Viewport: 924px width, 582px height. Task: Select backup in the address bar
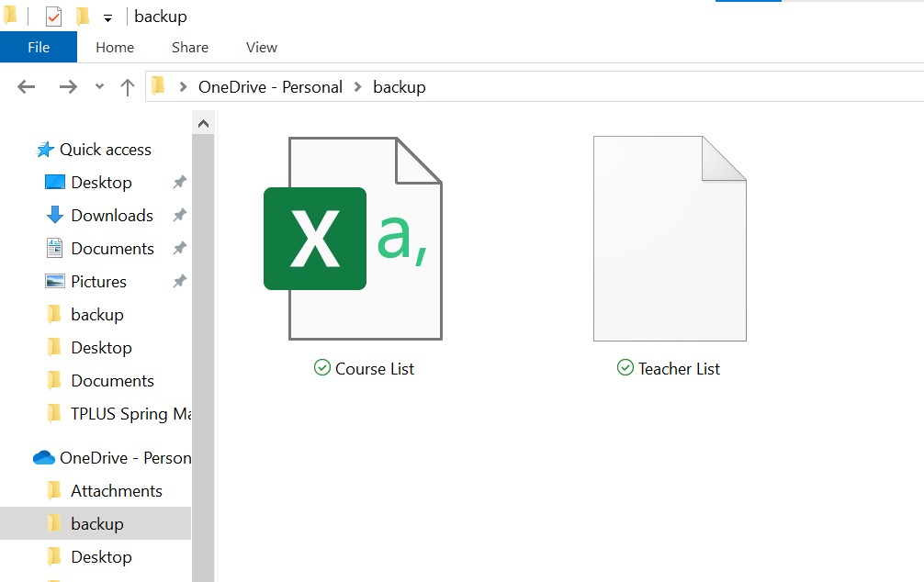(x=400, y=86)
